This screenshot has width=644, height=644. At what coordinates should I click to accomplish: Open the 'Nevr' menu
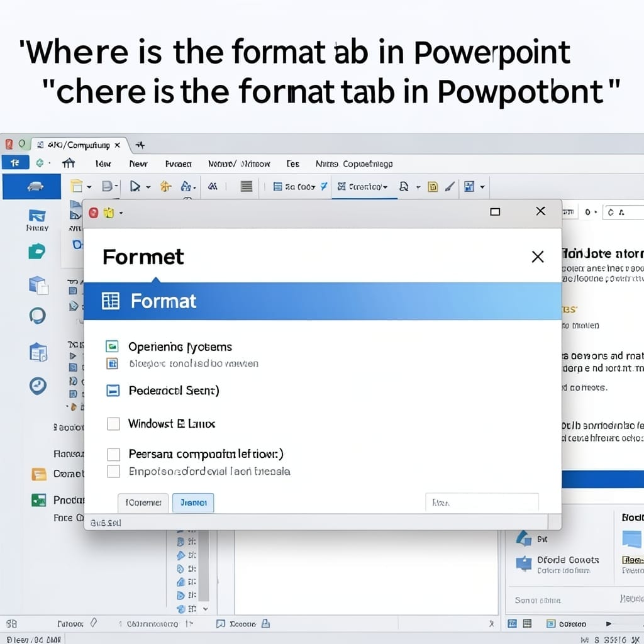[138, 164]
